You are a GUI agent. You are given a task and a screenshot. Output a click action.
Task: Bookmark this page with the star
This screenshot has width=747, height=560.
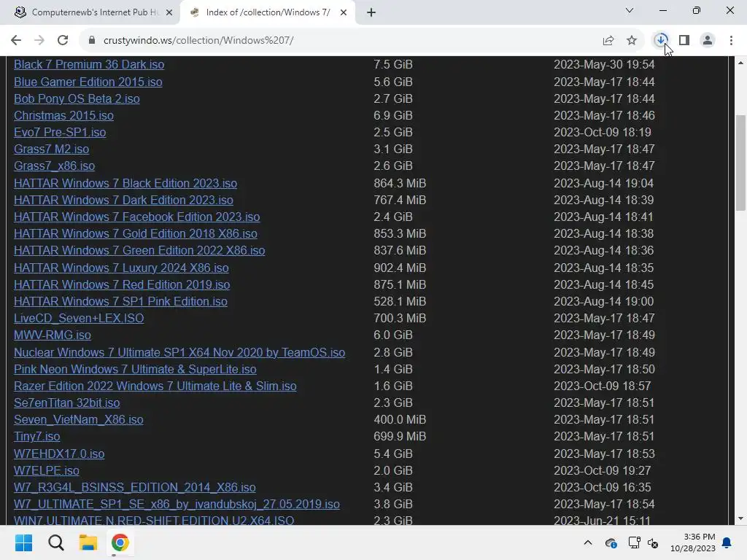[632, 41]
